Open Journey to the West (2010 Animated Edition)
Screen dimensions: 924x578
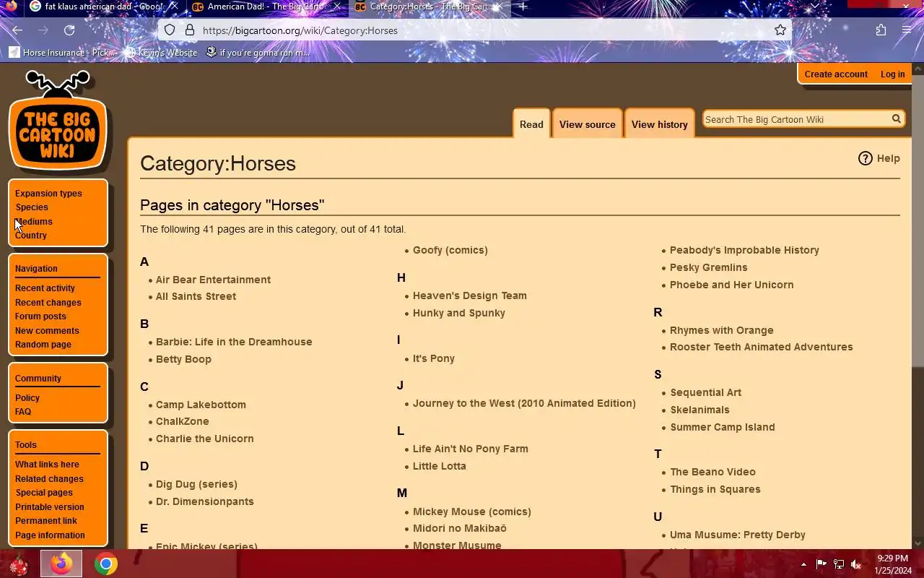pyautogui.click(x=524, y=403)
